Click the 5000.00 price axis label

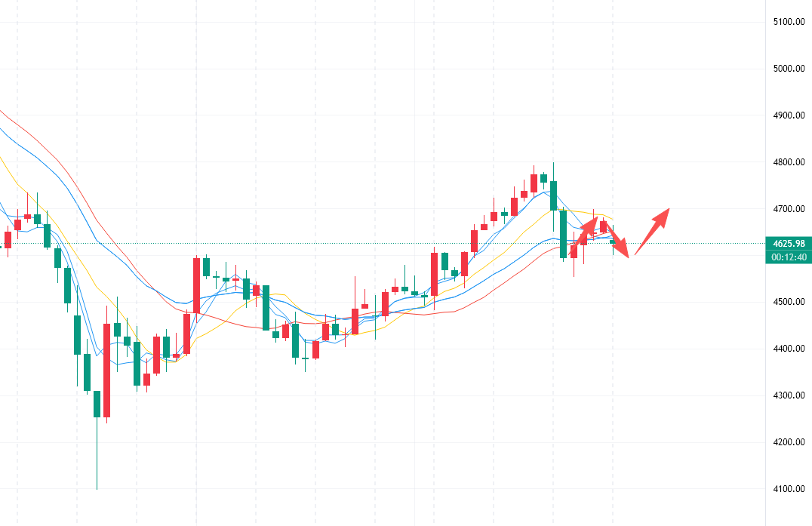788,69
